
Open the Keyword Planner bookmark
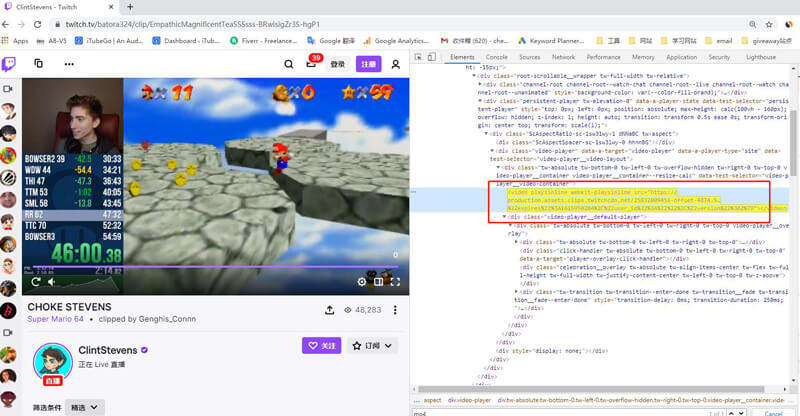551,40
